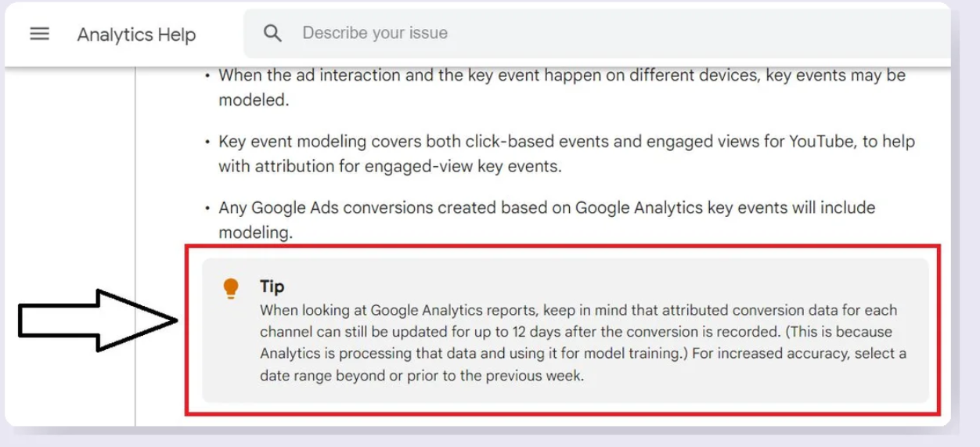The height and width of the screenshot is (447, 980).
Task: Open the hamburger main menu
Action: (x=39, y=34)
